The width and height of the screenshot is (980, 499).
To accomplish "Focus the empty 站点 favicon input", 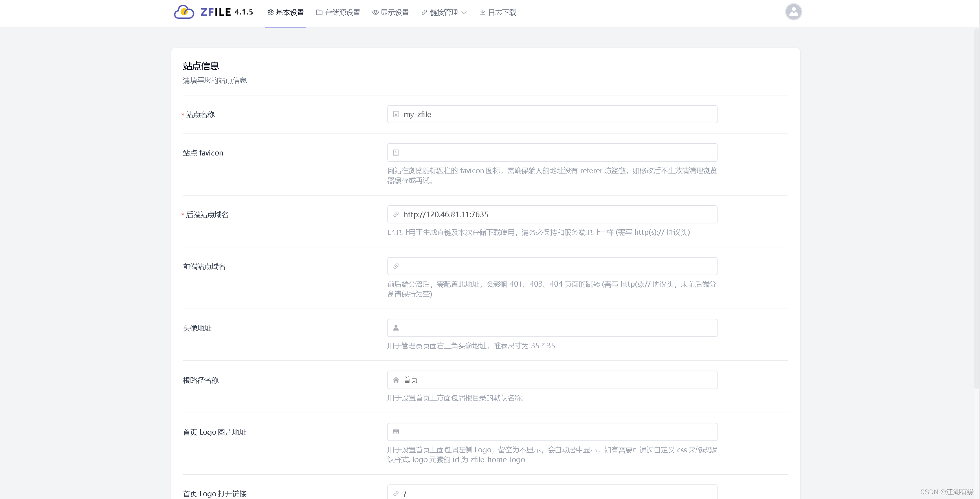I will click(552, 152).
